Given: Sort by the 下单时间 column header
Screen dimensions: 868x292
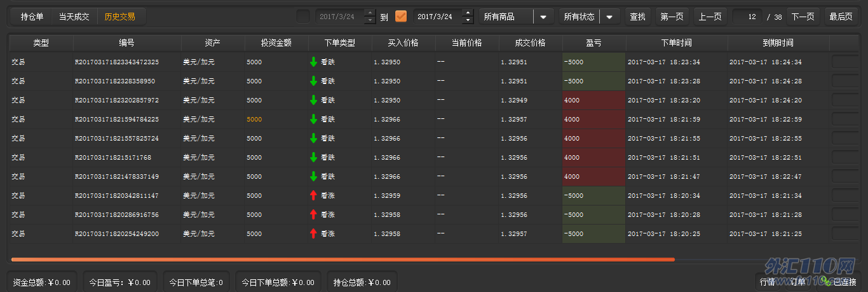Looking at the screenshot, I should click(x=677, y=43).
